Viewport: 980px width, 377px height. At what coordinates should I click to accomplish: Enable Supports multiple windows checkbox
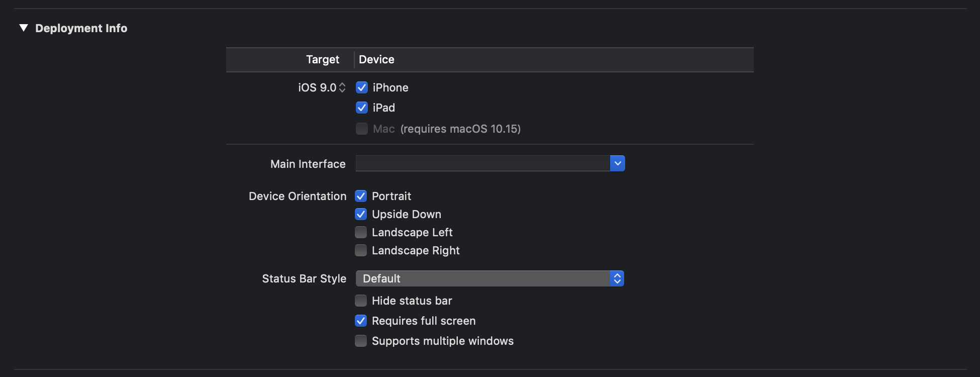[361, 341]
